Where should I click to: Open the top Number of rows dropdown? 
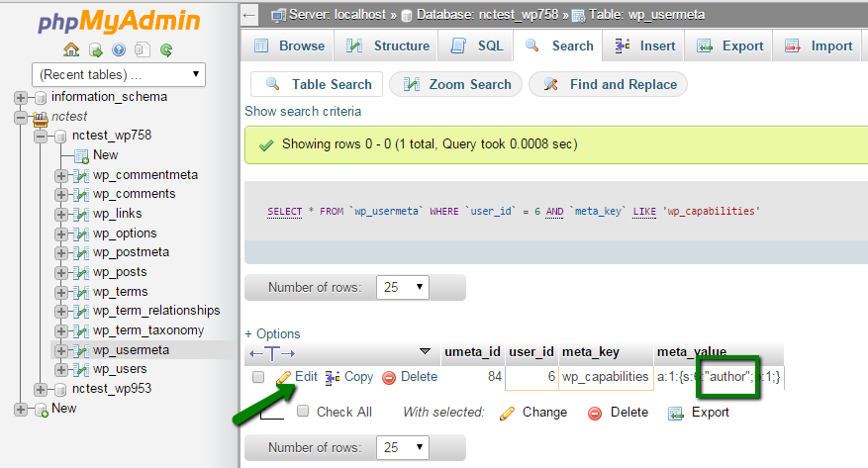click(405, 288)
